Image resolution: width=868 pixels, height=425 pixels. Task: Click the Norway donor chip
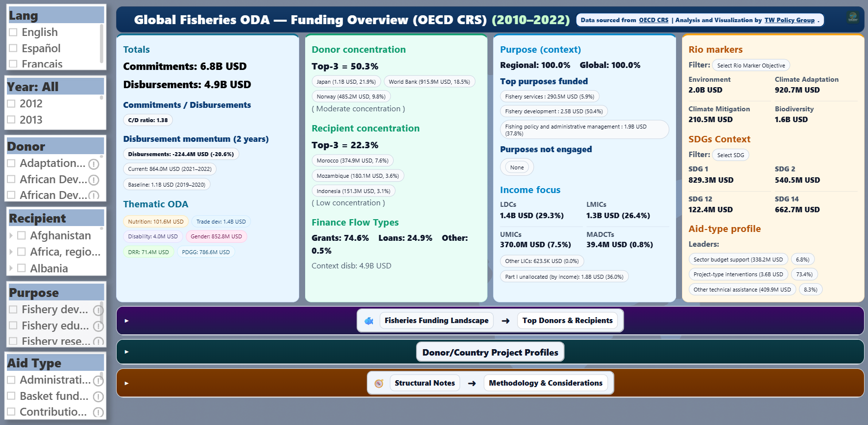[x=351, y=97]
